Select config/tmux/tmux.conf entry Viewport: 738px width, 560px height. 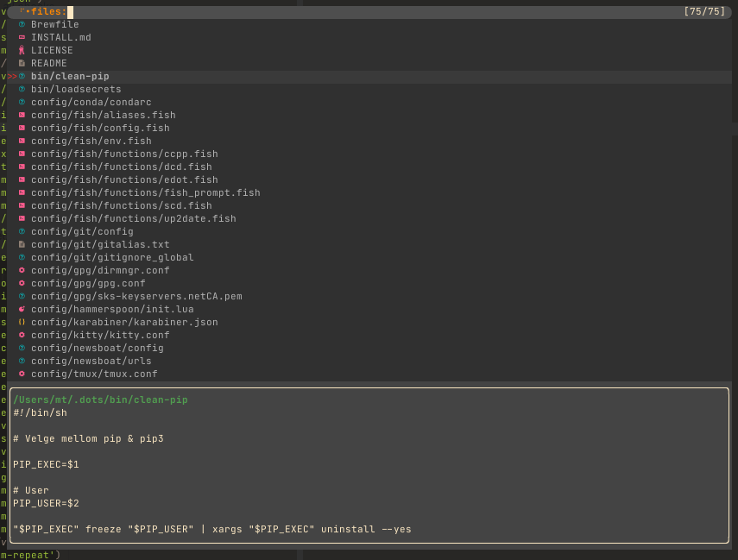pyautogui.click(x=95, y=374)
